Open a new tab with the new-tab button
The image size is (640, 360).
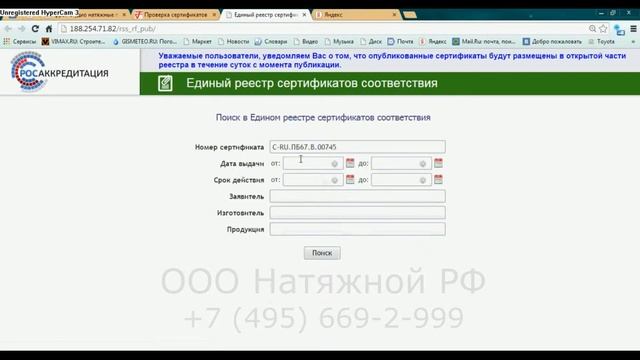point(410,15)
